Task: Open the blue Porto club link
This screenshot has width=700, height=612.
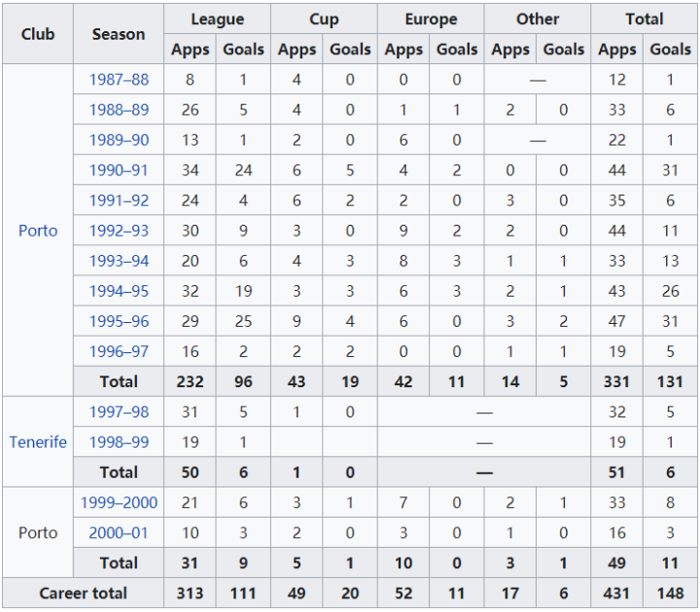Action: pyautogui.click(x=38, y=231)
